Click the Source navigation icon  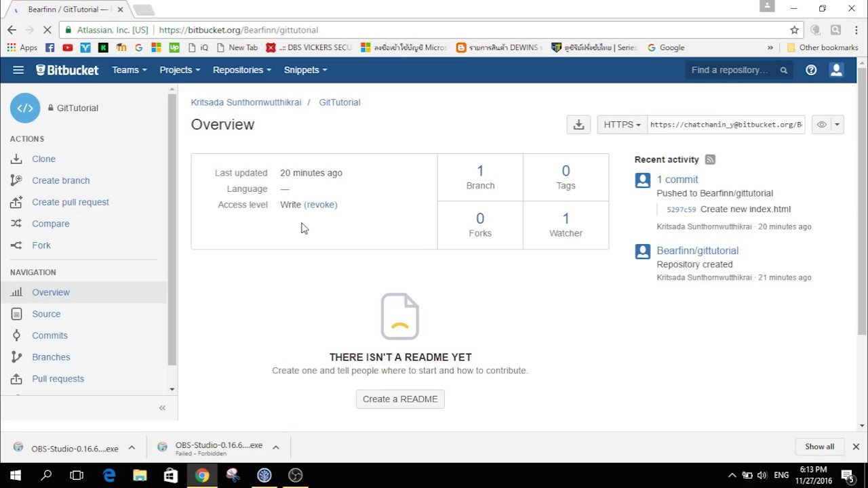(16, 314)
